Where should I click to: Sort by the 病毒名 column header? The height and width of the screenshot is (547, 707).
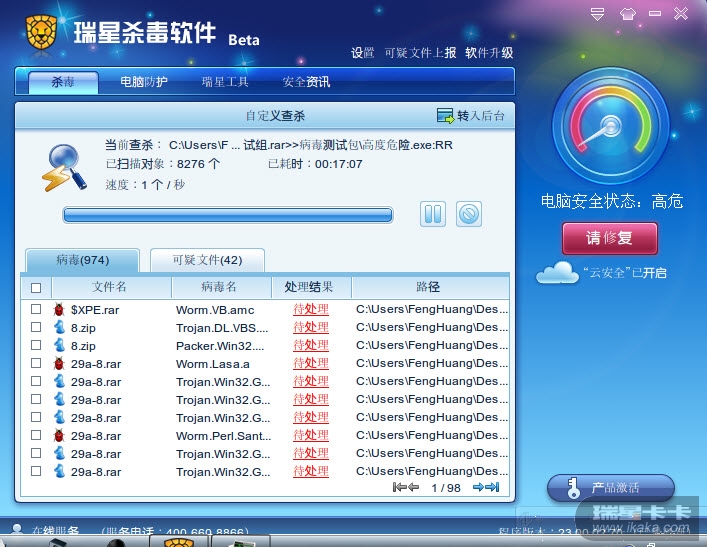pos(221,287)
